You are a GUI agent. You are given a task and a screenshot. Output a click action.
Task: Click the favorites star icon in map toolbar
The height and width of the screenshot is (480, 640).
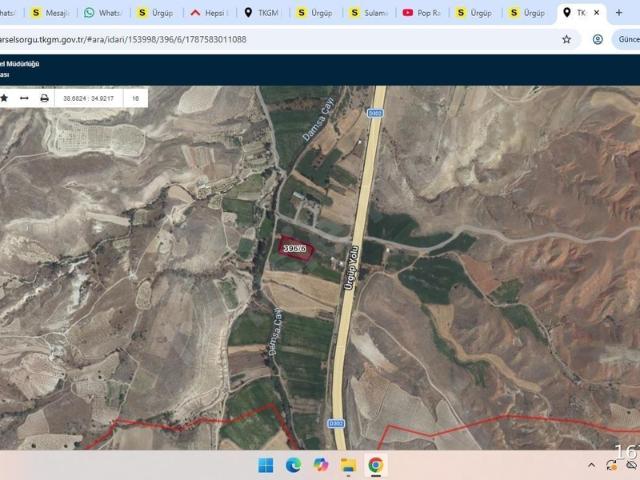click(4, 98)
